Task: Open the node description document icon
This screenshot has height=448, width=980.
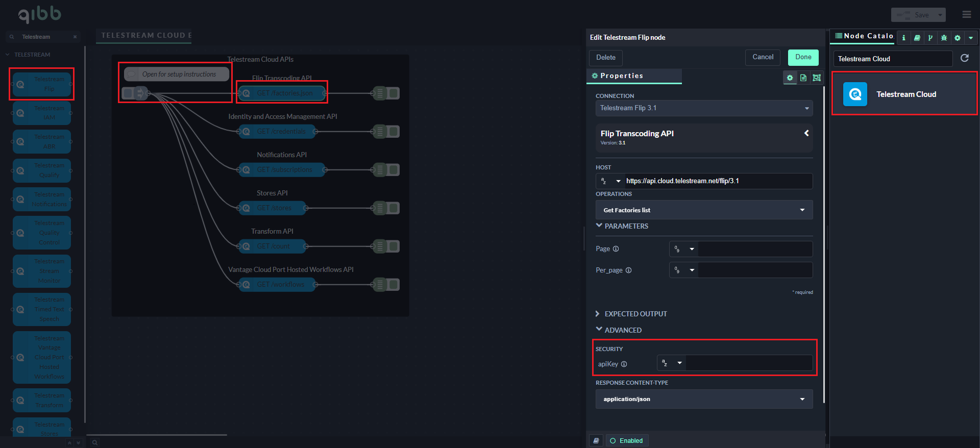Action: click(x=803, y=78)
